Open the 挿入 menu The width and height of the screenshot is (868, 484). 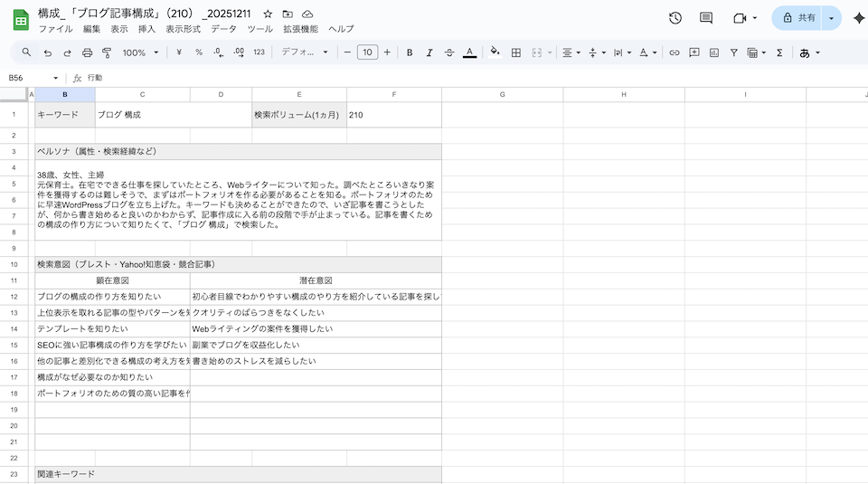[146, 29]
